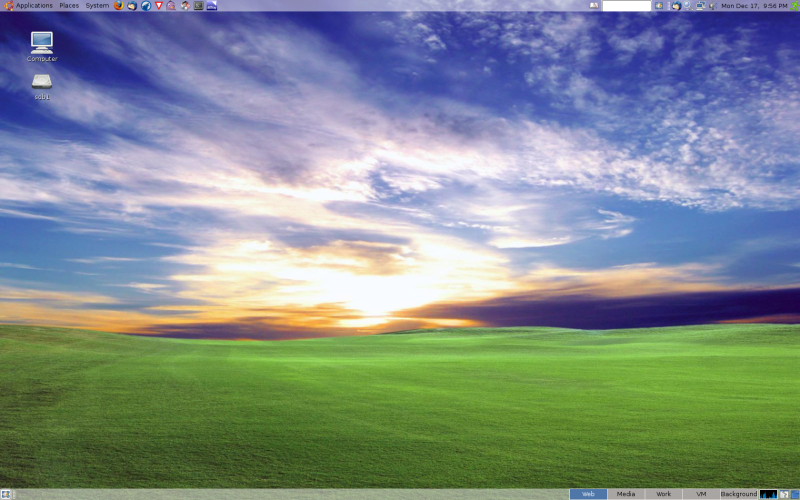Open the volume control speaker icon
The height and width of the screenshot is (500, 800).
pyautogui.click(x=713, y=6)
